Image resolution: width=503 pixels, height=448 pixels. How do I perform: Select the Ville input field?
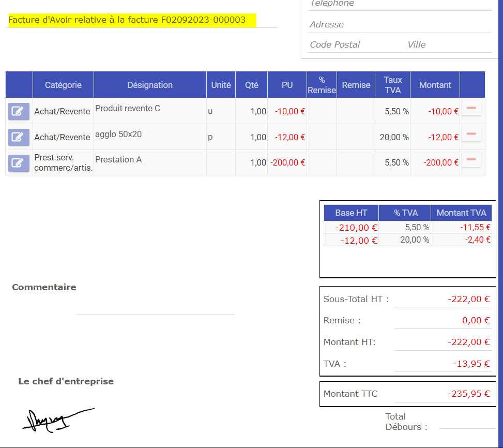pyautogui.click(x=448, y=45)
